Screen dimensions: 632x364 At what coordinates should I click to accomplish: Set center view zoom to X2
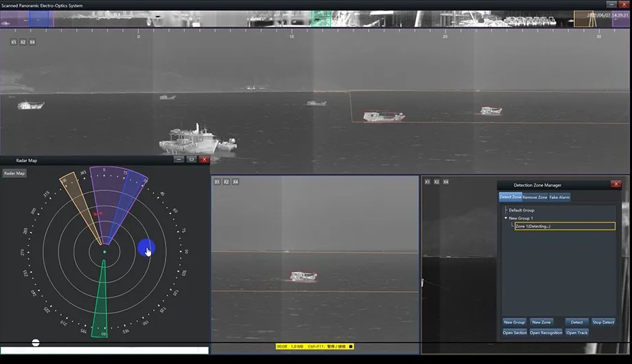click(x=226, y=182)
